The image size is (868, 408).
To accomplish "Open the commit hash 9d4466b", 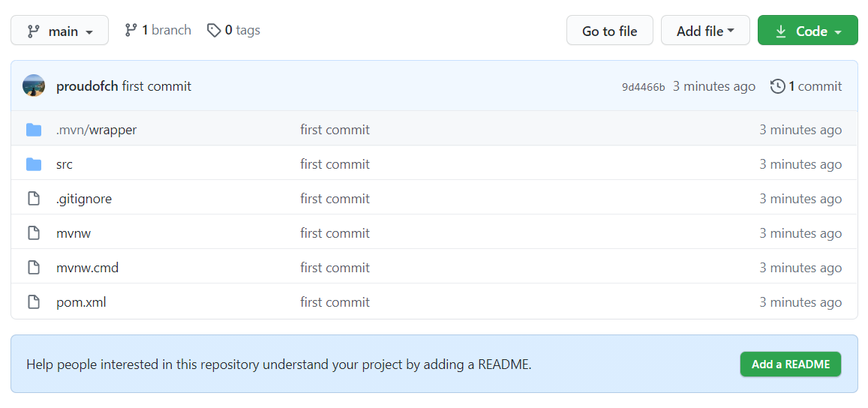I will (643, 87).
